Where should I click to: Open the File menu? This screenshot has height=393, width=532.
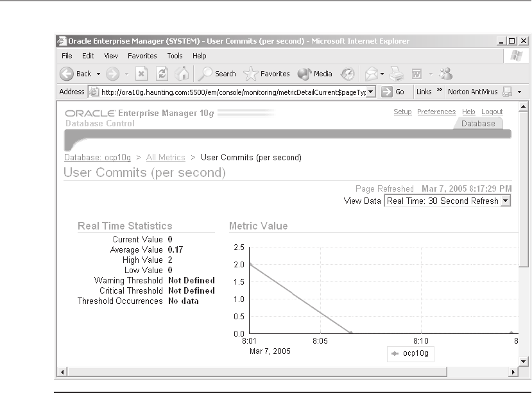[x=67, y=56]
